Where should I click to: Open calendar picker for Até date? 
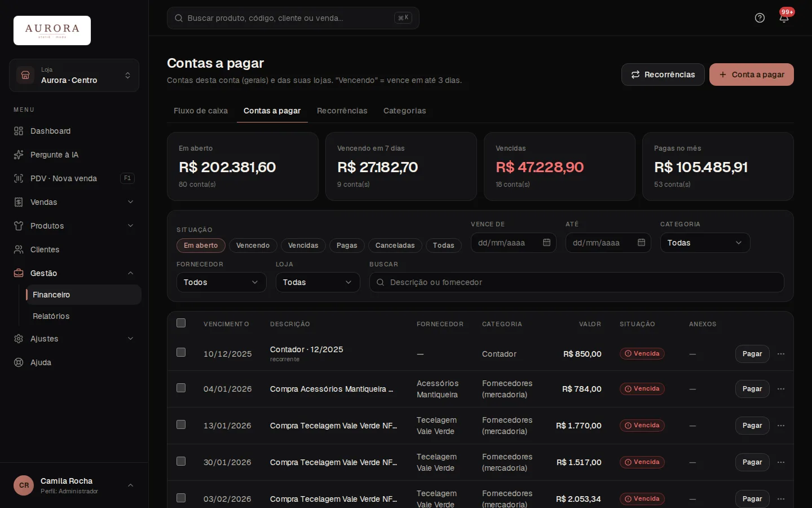[641, 243]
